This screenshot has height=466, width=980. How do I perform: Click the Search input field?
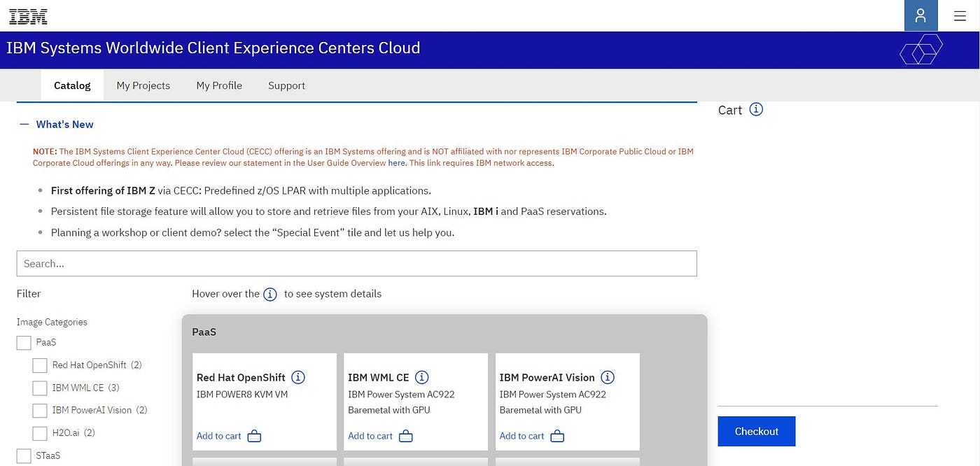pyautogui.click(x=357, y=264)
